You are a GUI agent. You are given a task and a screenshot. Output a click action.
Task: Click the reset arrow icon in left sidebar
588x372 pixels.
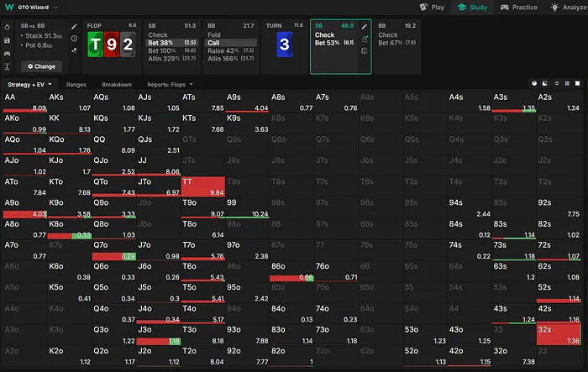(7, 27)
